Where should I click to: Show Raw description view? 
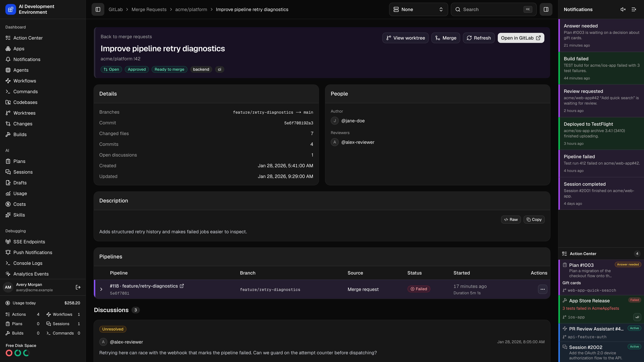tap(511, 220)
